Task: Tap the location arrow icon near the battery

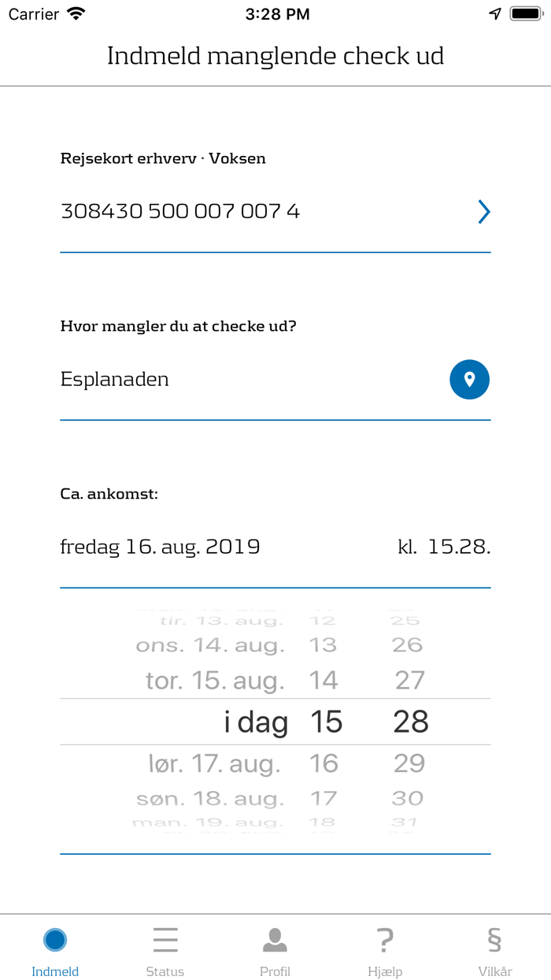Action: 494,13
